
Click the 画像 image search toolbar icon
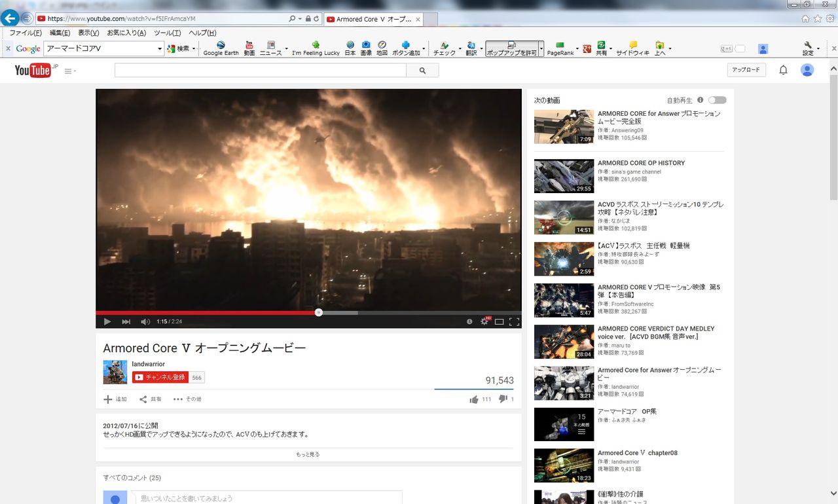pyautogui.click(x=366, y=48)
